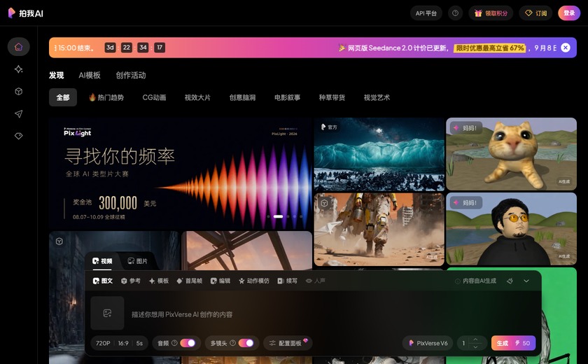Click the 妈妈! badge on the glasses man video
The image size is (588, 364).
(466, 203)
